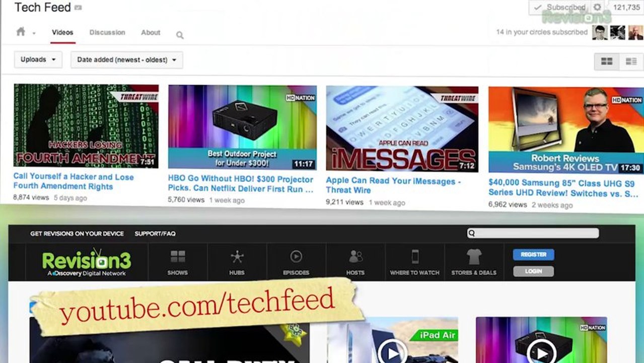
Task: Click the Revision3 Discovery Digital Network logo
Action: 86,262
